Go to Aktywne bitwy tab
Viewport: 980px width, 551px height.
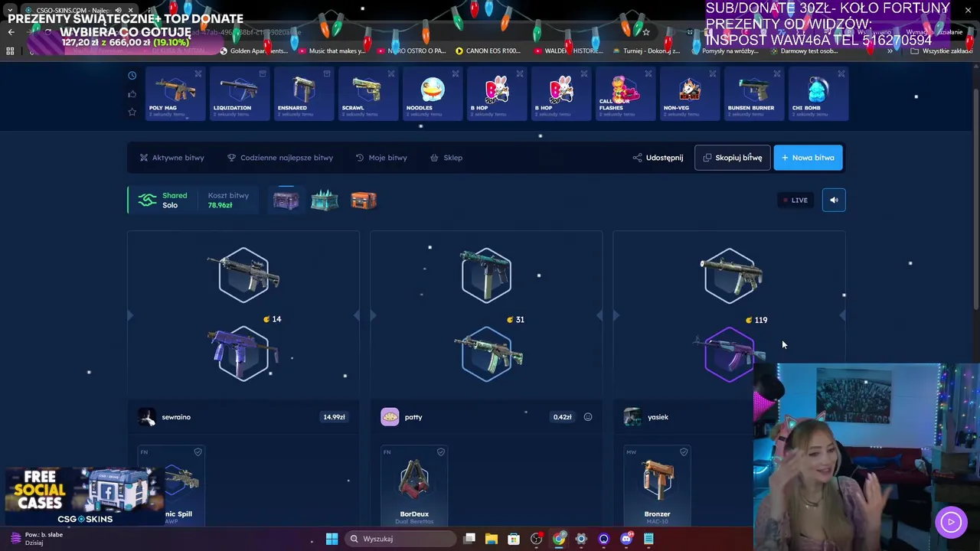coord(171,158)
